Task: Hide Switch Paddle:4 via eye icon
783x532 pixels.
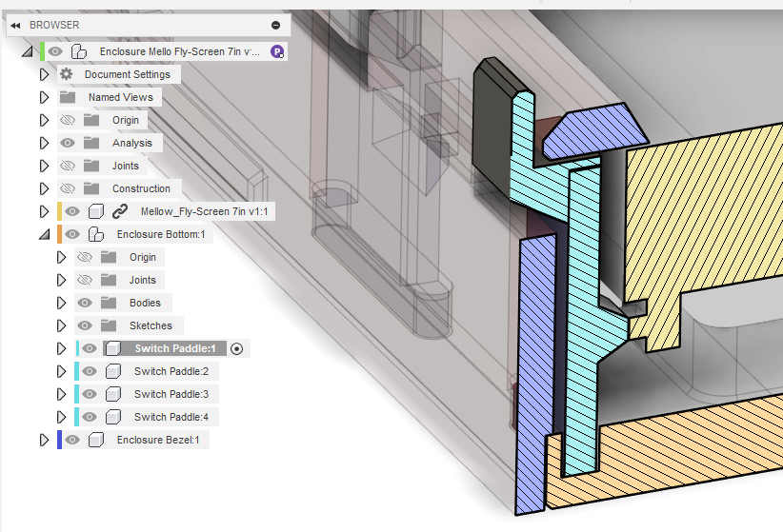Action: [x=90, y=417]
